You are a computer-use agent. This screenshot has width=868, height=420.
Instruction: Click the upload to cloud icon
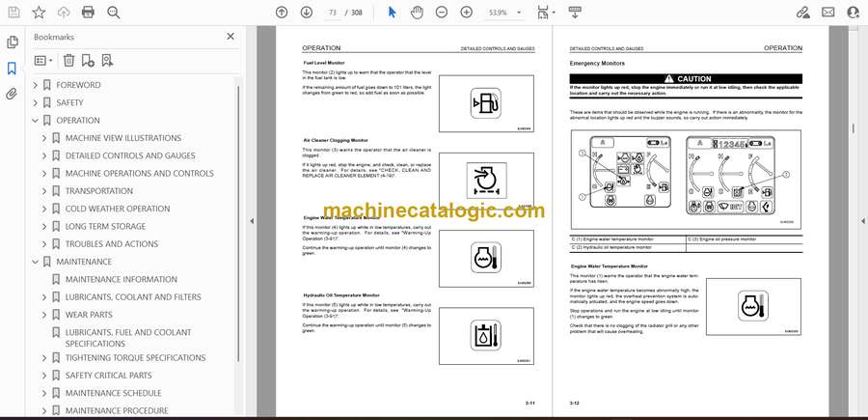(x=64, y=13)
